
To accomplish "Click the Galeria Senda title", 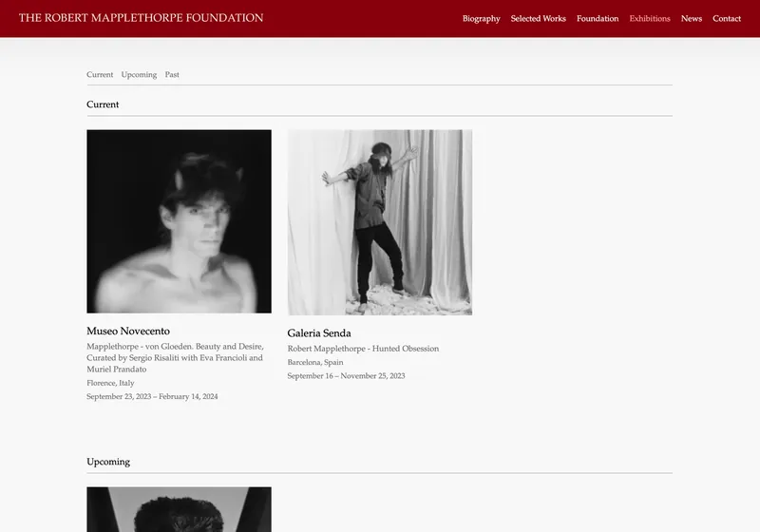I will pos(319,332).
